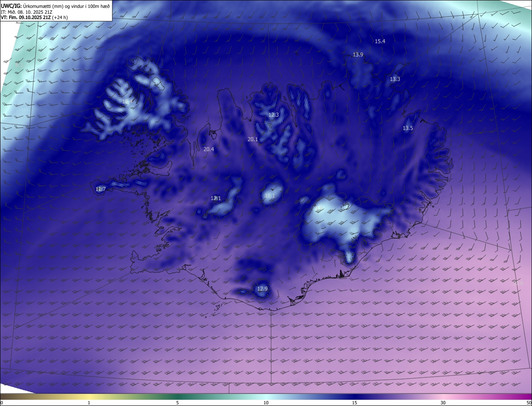This screenshot has width=532, height=406.
Task: Click the 15 tick on the color scale
Action: 355,403
